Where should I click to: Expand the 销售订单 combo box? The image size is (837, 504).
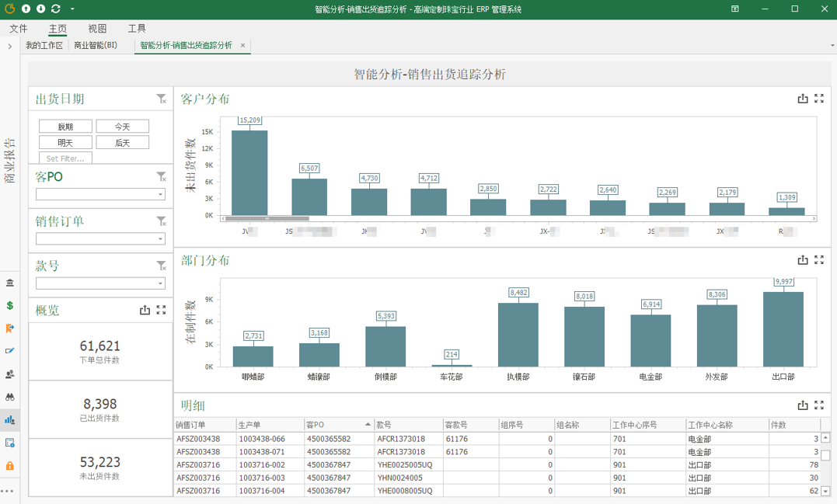pyautogui.click(x=161, y=239)
